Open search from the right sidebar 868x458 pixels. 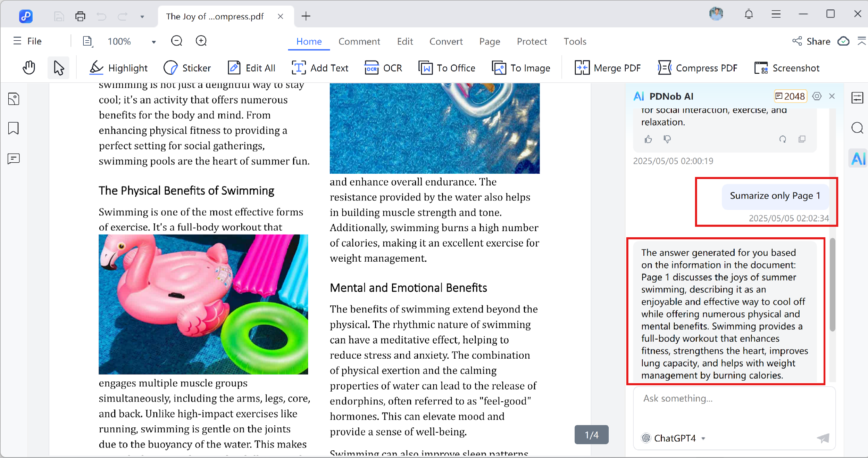(857, 128)
